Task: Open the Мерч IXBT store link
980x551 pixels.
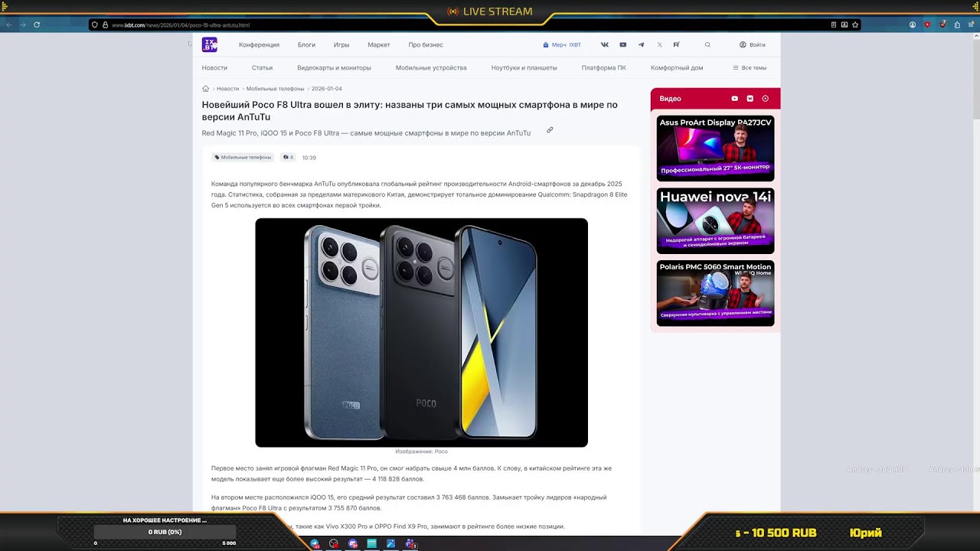Action: click(x=562, y=45)
